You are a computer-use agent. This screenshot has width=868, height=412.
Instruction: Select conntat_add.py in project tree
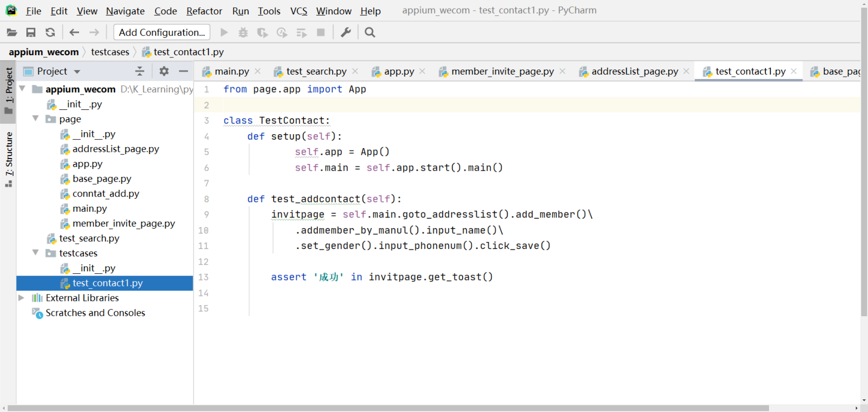[106, 193]
